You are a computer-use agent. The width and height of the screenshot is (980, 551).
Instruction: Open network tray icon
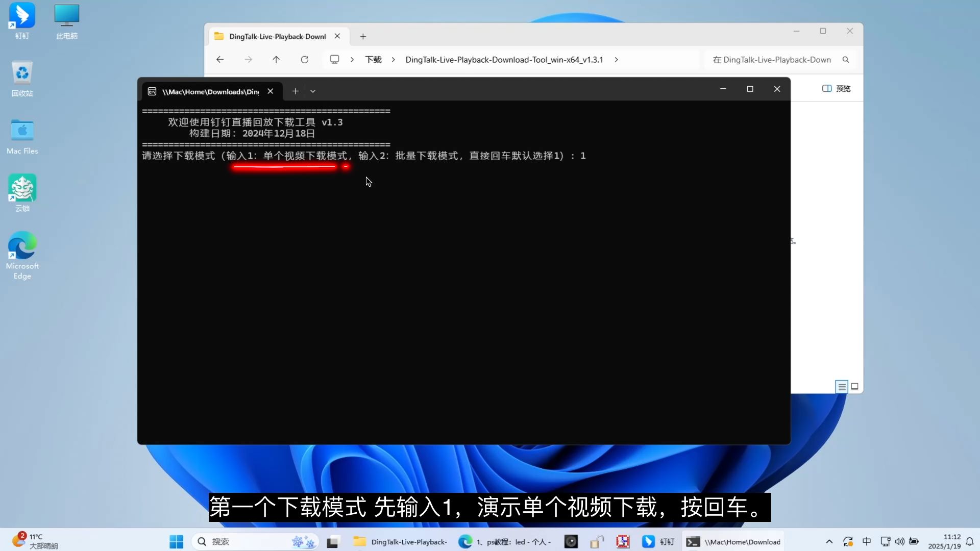(x=886, y=541)
